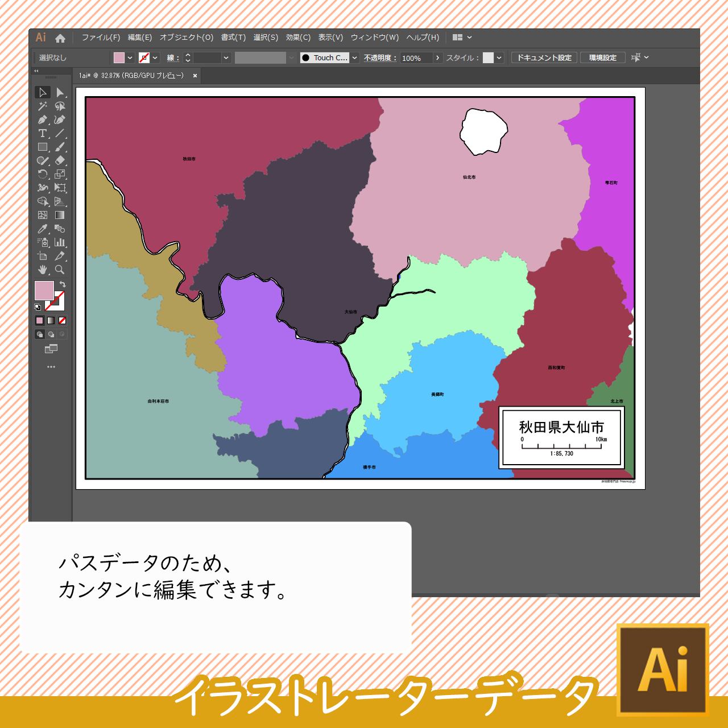The width and height of the screenshot is (728, 728).
Task: Select the Paintbrush tool
Action: pos(60,147)
